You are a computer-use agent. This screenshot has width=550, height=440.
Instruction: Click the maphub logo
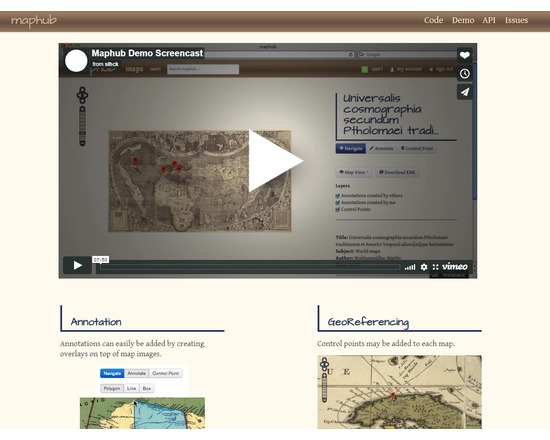[x=34, y=21]
